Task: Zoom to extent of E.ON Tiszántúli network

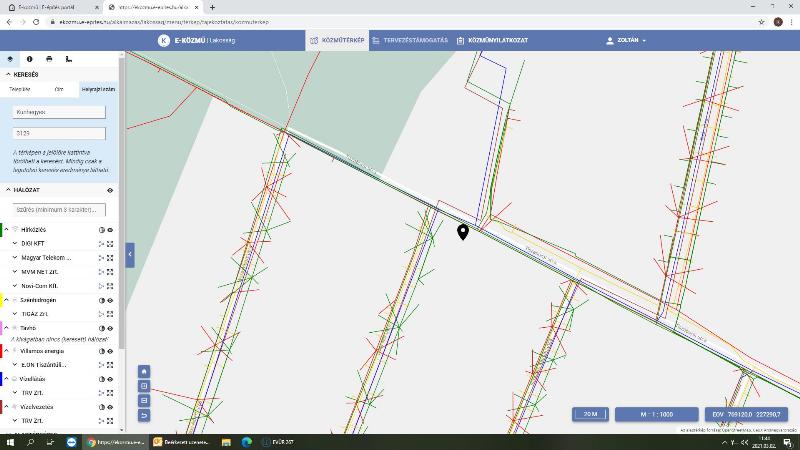Action: [110, 365]
